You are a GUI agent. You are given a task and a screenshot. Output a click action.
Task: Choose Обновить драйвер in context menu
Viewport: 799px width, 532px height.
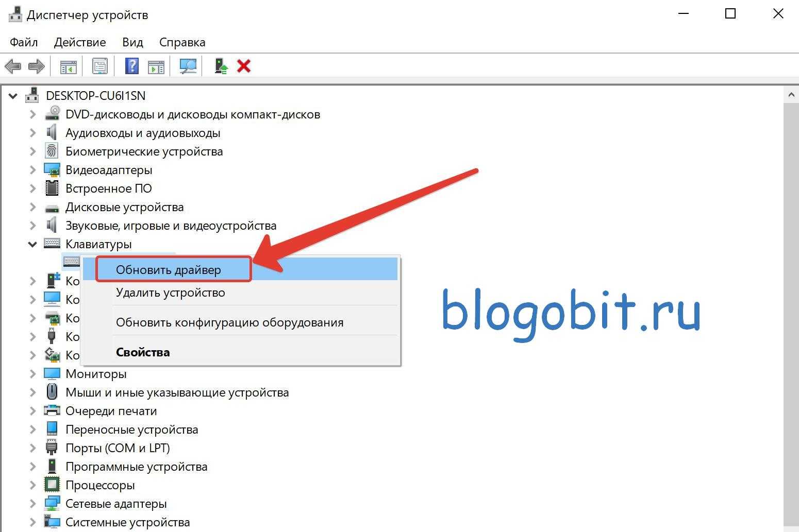click(240, 269)
